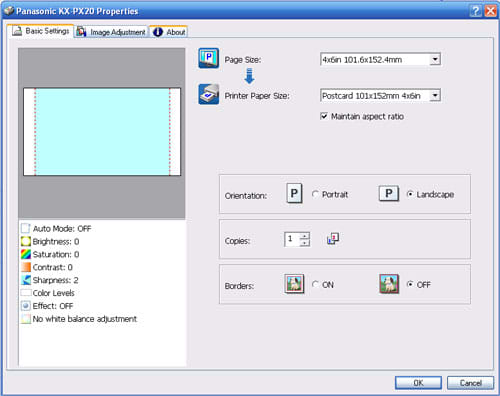Click the Sharpness icon in settings summary
This screenshot has height=396, width=500.
pyautogui.click(x=26, y=280)
